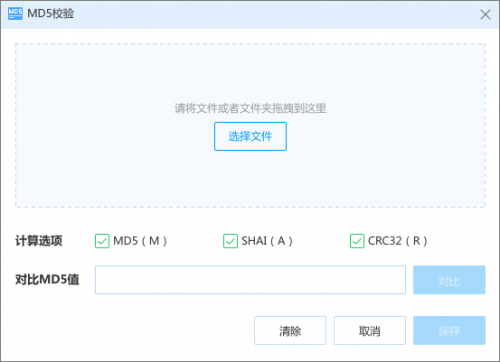Click the 保存 button
This screenshot has width=500, height=362.
[449, 330]
